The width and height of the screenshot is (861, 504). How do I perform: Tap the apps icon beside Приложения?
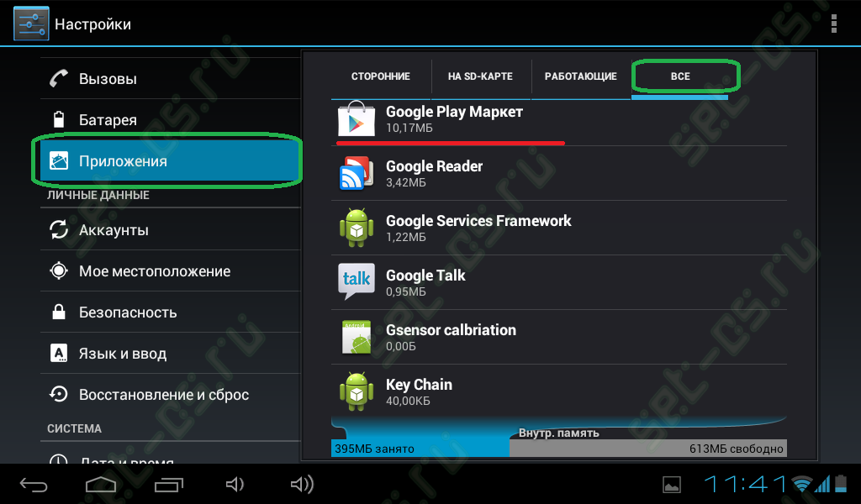pos(59,160)
